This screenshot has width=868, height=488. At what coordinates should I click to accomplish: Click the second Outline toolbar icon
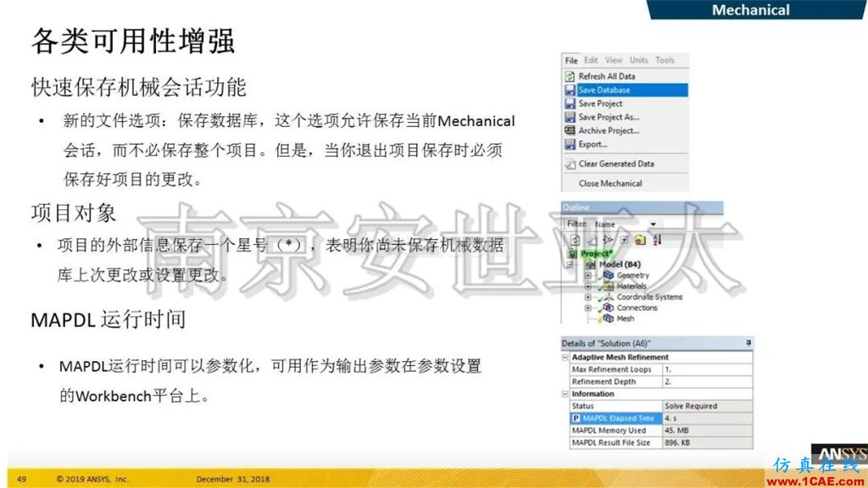(592, 240)
